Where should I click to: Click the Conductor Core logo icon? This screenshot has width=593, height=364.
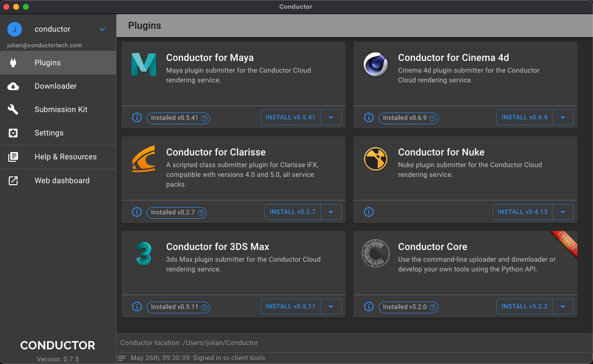pyautogui.click(x=375, y=253)
